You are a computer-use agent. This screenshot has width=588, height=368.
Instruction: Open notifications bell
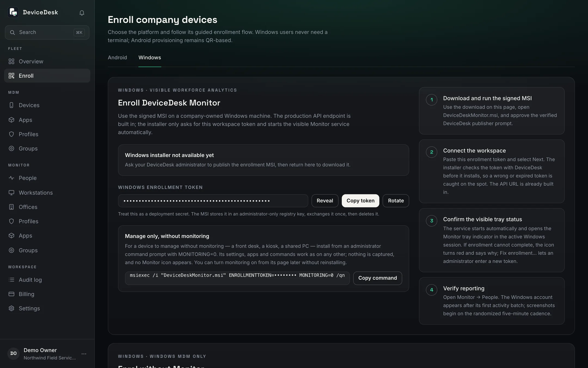click(82, 13)
